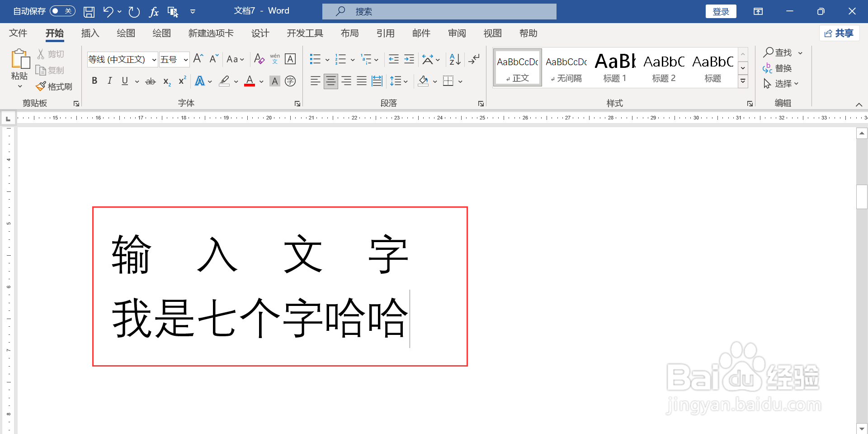Apply the 无间隔 style
The image size is (868, 434).
[566, 67]
